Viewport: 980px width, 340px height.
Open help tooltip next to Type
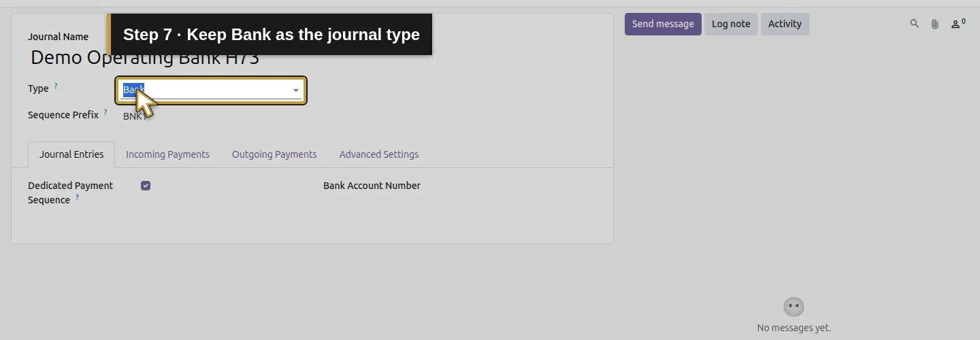56,86
